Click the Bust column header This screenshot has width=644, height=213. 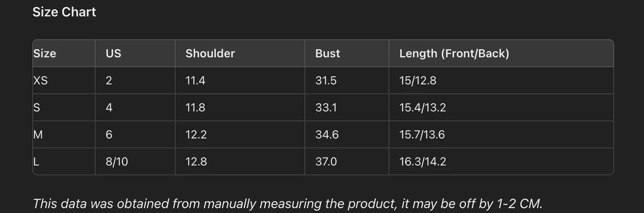pos(328,54)
